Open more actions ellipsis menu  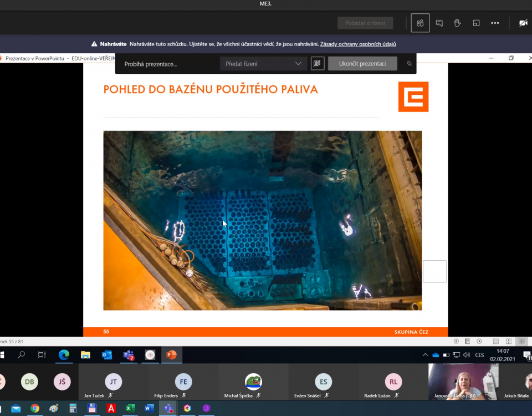point(495,23)
